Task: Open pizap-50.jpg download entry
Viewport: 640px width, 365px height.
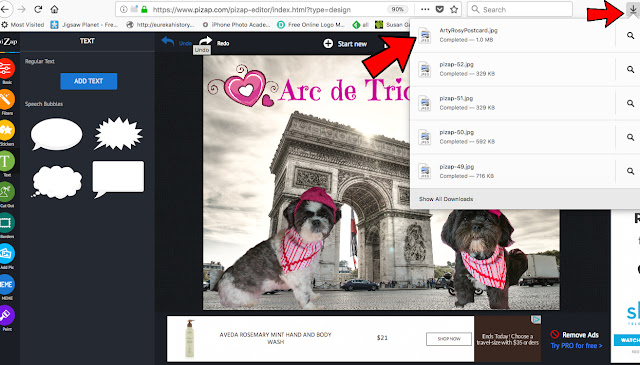Action: [513, 137]
